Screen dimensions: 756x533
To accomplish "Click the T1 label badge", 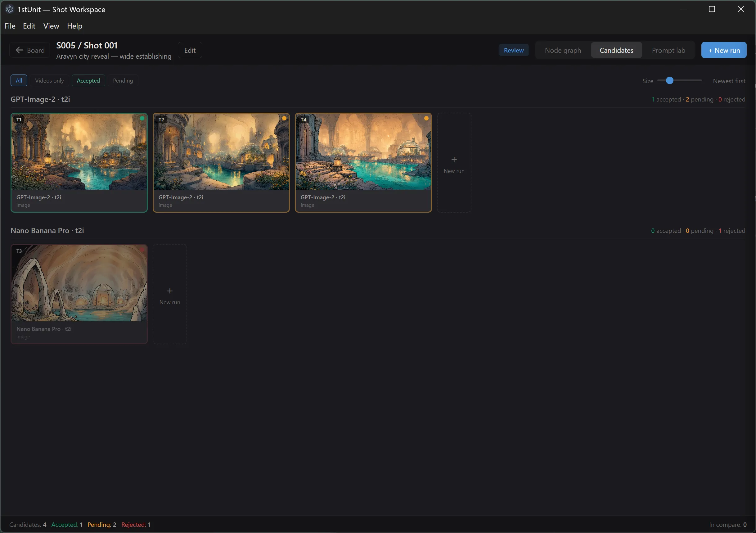I will 19,120.
